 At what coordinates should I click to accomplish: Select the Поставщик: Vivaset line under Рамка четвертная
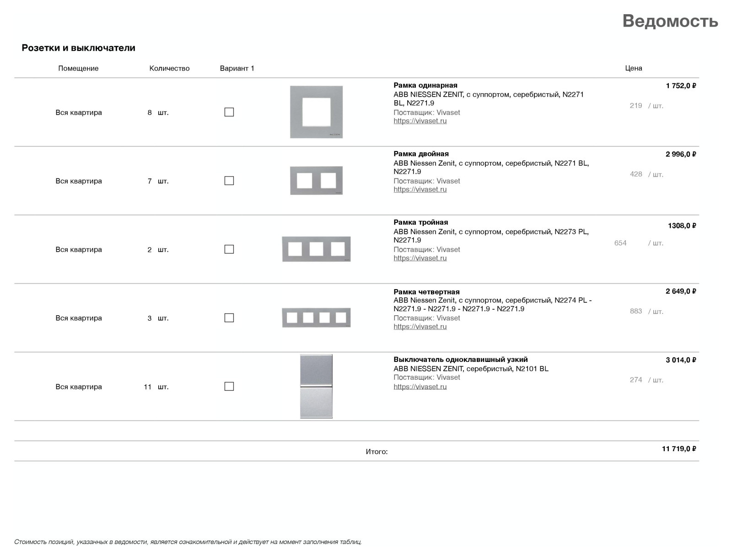(x=427, y=318)
